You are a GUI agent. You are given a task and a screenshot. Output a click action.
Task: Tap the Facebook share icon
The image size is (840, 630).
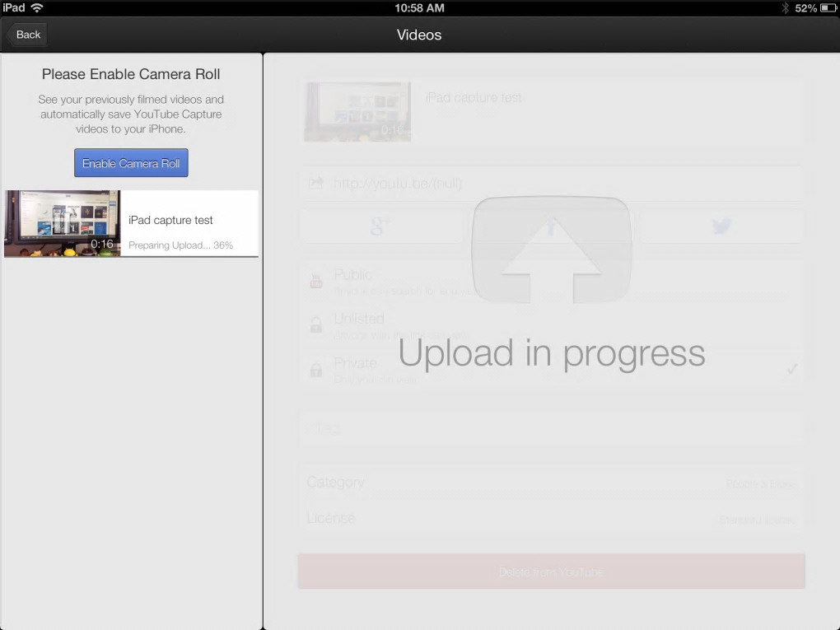pyautogui.click(x=551, y=226)
